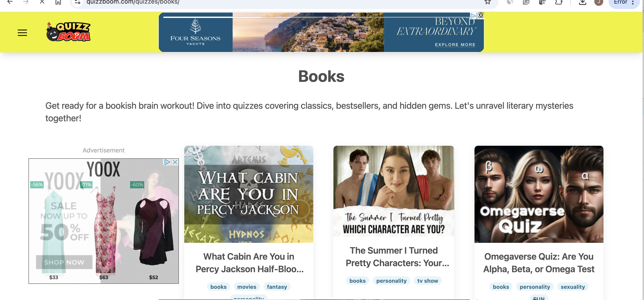
Task: Open the browser home page icon
Action: pyautogui.click(x=58, y=2)
